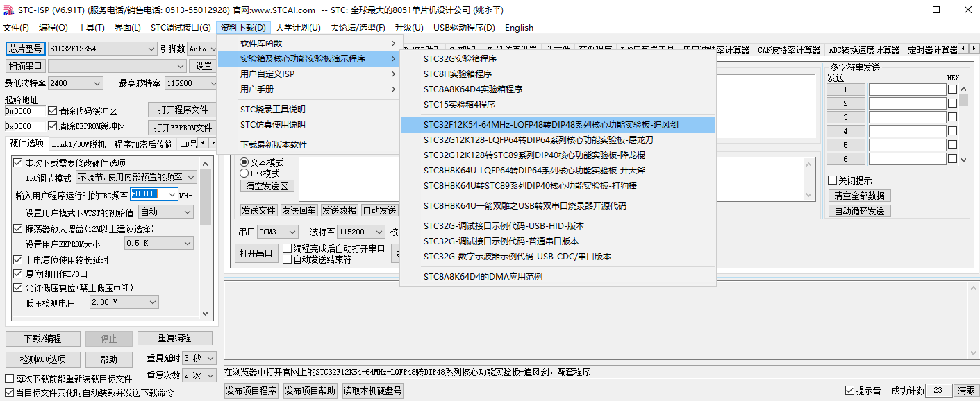Click 下载/编程 button
Screen dimensions: 980x401
tap(42, 339)
